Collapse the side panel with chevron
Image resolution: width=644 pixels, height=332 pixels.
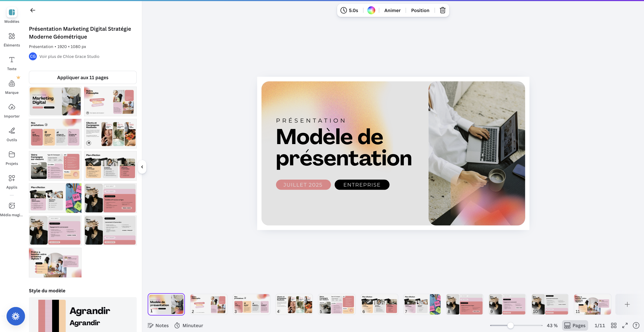coord(142,167)
